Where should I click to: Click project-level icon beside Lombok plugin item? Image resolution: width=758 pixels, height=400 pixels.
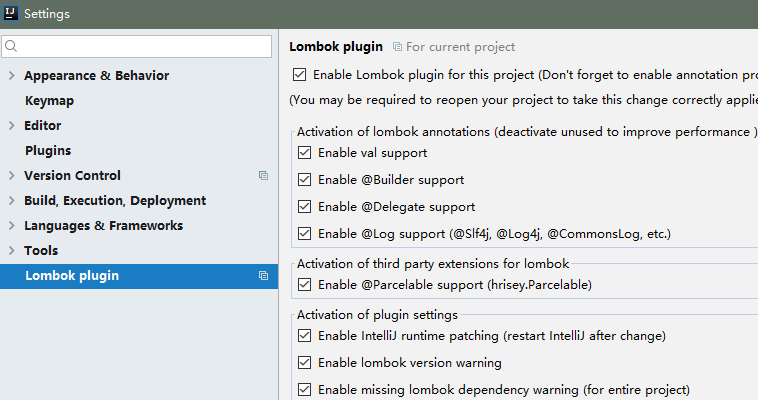263,276
